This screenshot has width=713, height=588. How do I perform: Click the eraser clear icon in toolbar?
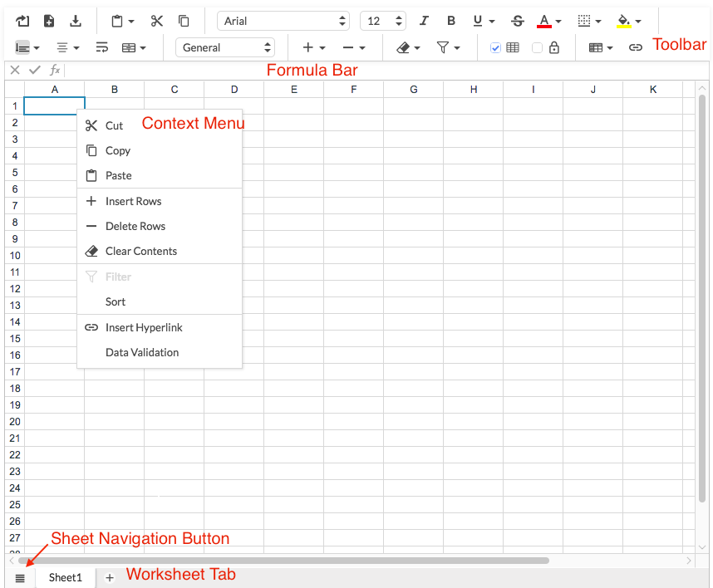click(403, 47)
